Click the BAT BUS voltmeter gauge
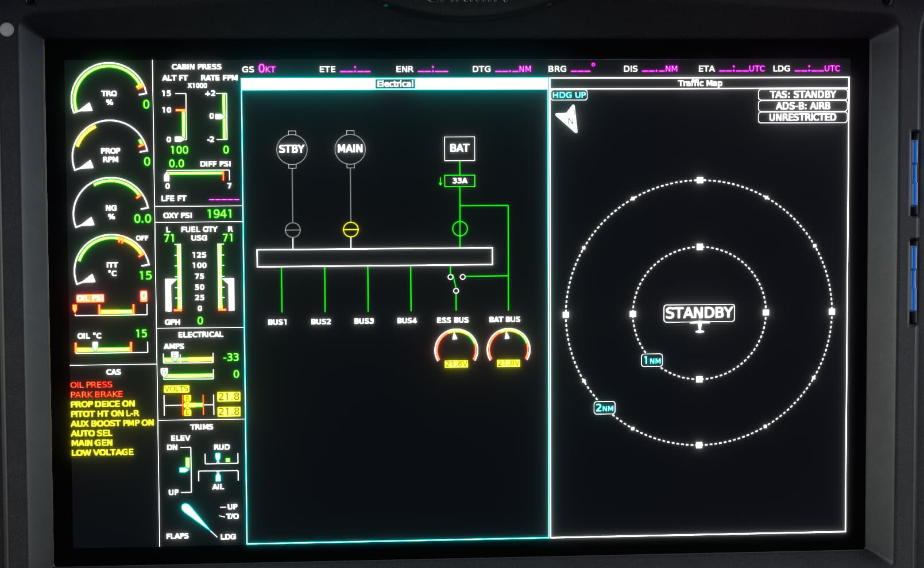 point(508,347)
